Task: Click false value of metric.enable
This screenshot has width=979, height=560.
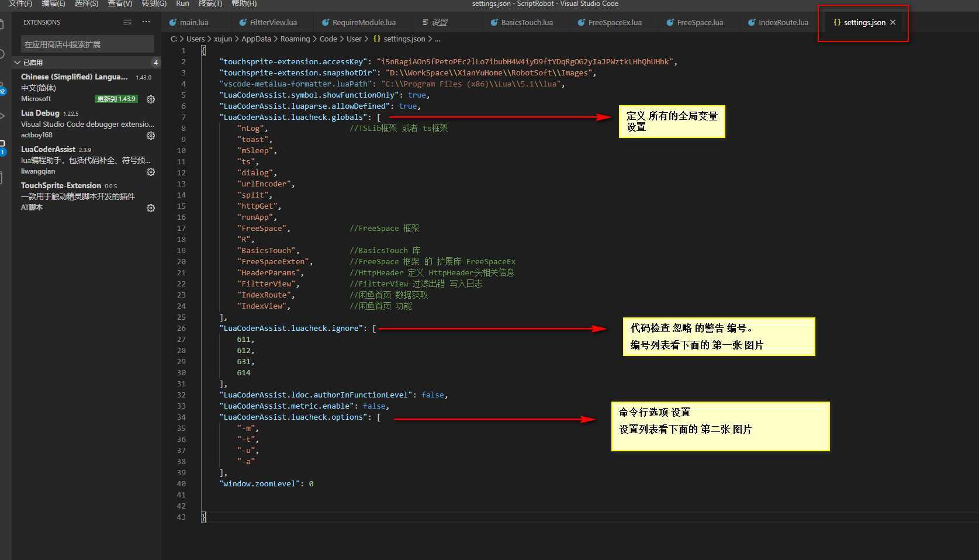Action: pyautogui.click(x=374, y=406)
